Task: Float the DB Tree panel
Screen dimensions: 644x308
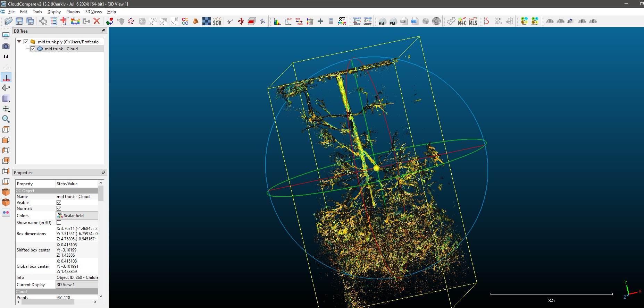Action: (103, 31)
